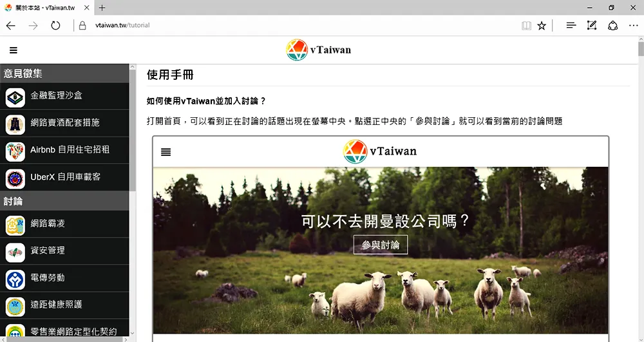Click the browser refresh button
This screenshot has width=644, height=342.
coord(55,26)
